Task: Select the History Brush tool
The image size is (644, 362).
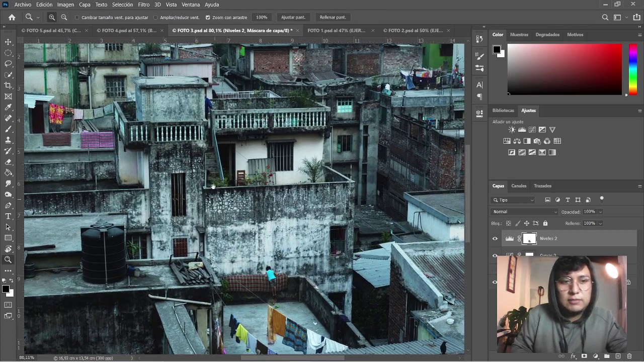Action: [8, 151]
